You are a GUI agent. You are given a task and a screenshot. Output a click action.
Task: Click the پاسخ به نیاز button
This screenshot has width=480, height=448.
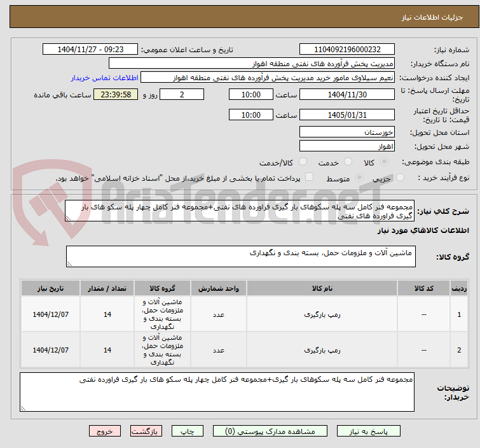coord(369,431)
